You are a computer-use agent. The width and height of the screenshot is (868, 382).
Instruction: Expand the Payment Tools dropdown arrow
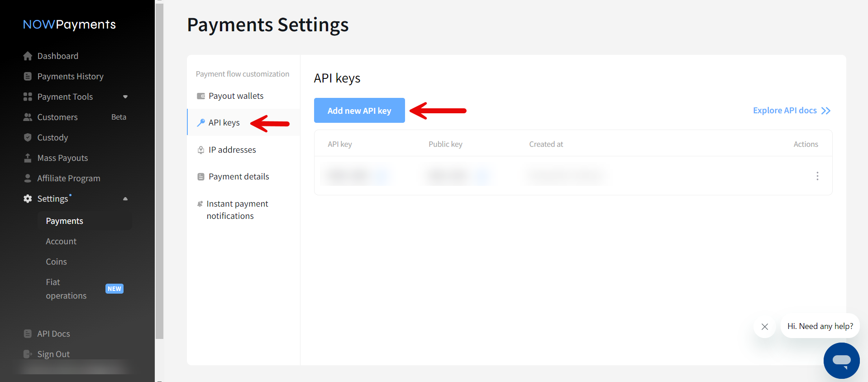(x=125, y=97)
